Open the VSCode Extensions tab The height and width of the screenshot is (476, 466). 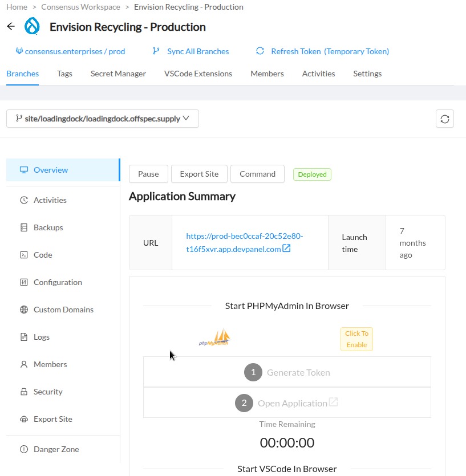point(198,74)
